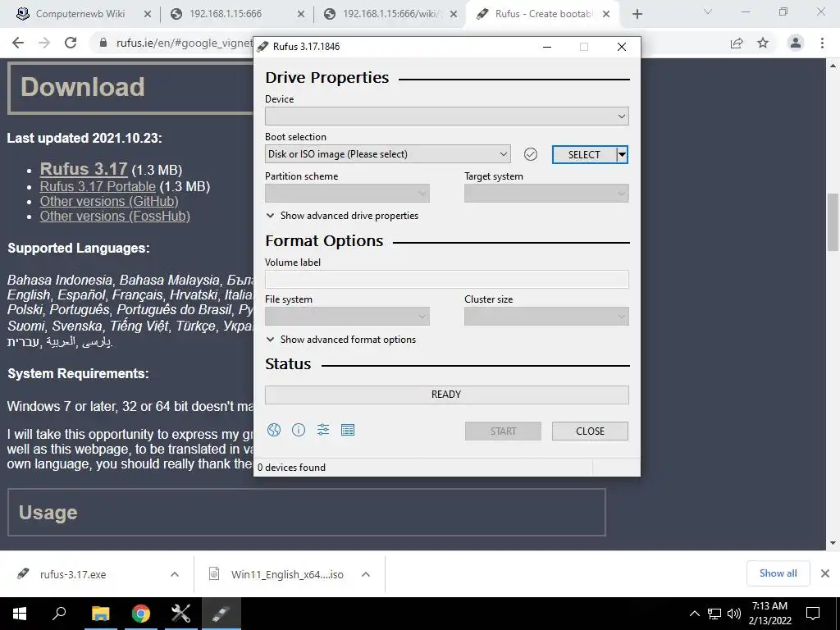840x630 pixels.
Task: Click the tools taskbar icon
Action: coord(181,614)
